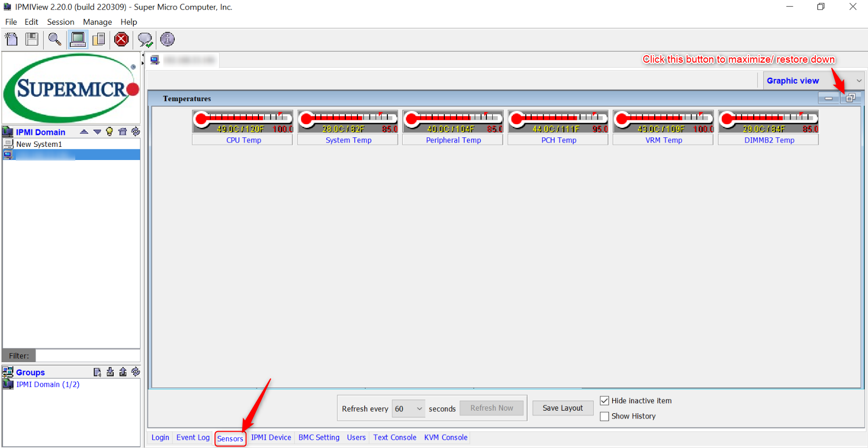Viewport: 868px width, 448px height.
Task: Click the DIMMB2 Temp thermometer gauge
Action: pyautogui.click(x=769, y=122)
